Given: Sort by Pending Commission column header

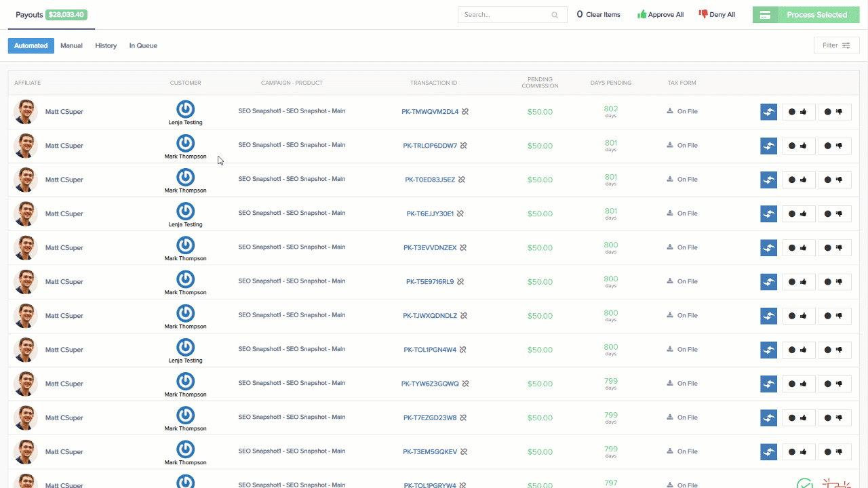Looking at the screenshot, I should (540, 83).
